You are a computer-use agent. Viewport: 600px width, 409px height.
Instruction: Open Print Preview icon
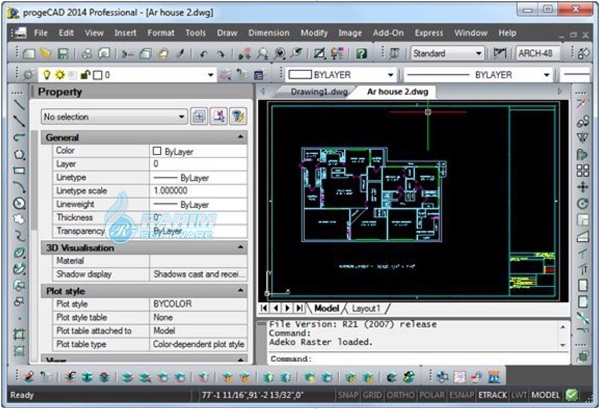pyautogui.click(x=104, y=54)
